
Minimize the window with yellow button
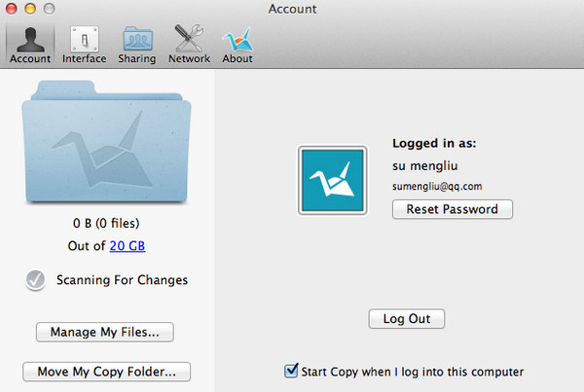30,8
